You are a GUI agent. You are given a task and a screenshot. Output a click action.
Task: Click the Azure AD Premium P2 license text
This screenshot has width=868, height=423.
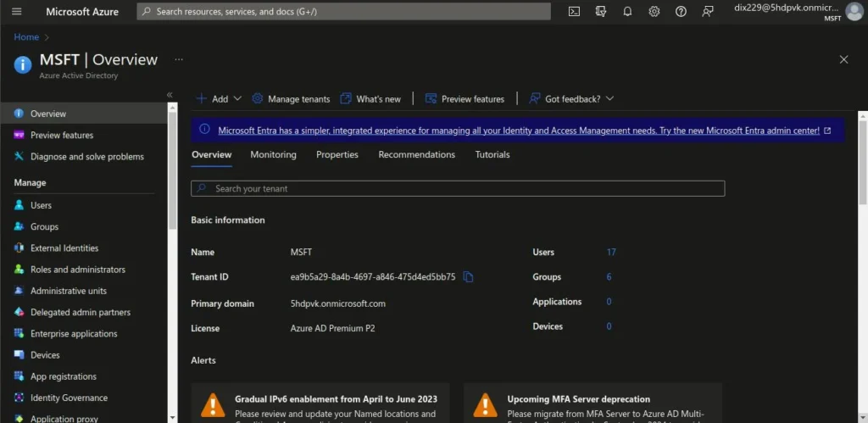(332, 328)
